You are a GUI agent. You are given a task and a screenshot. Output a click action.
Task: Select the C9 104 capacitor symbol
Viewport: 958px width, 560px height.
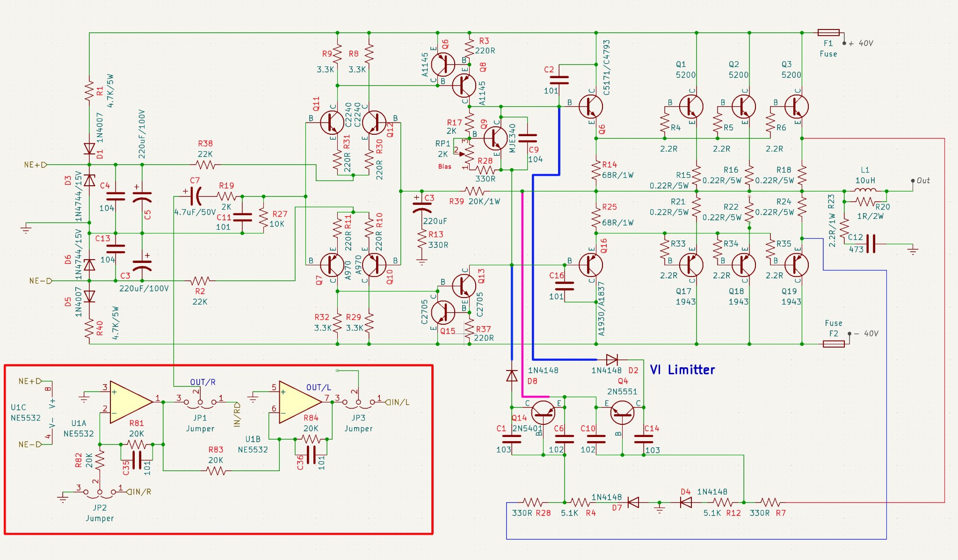(x=528, y=138)
